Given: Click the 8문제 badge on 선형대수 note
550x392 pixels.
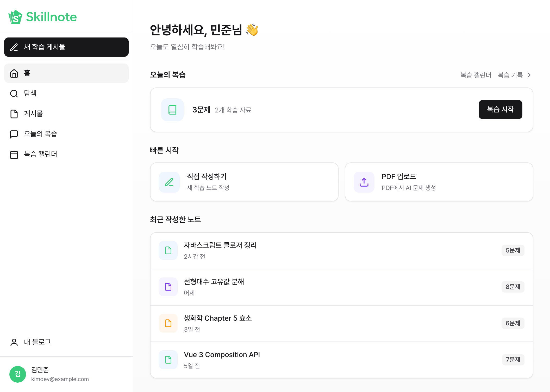Looking at the screenshot, I should tap(512, 287).
